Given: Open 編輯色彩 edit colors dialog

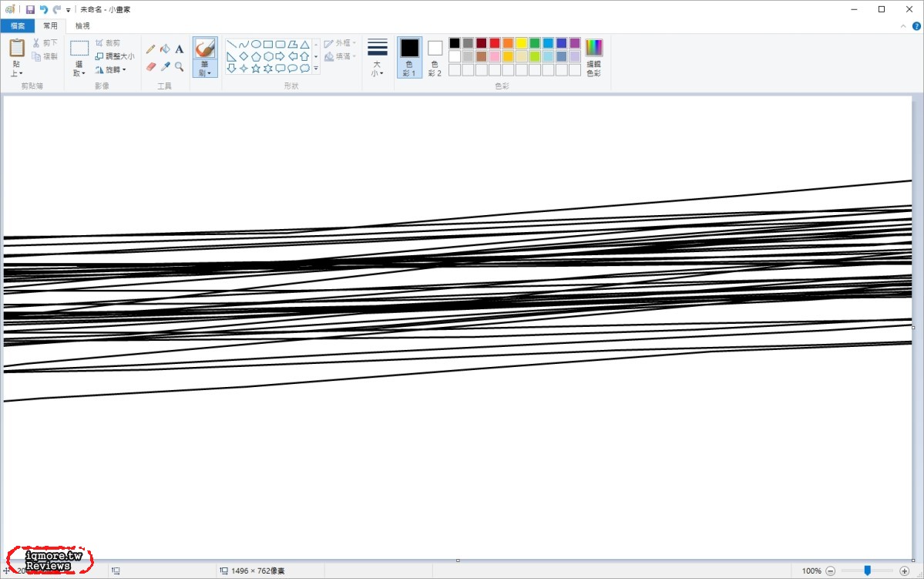Looking at the screenshot, I should pos(593,57).
